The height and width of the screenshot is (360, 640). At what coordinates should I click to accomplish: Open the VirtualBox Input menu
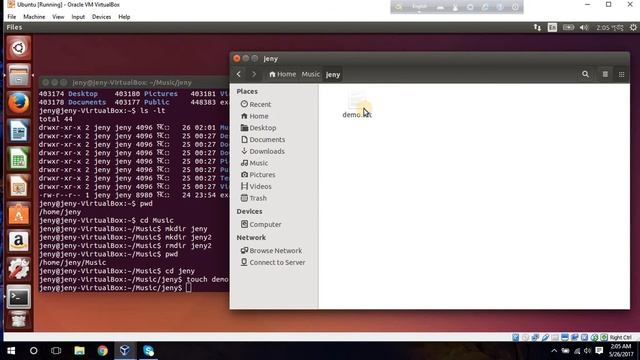[78, 17]
